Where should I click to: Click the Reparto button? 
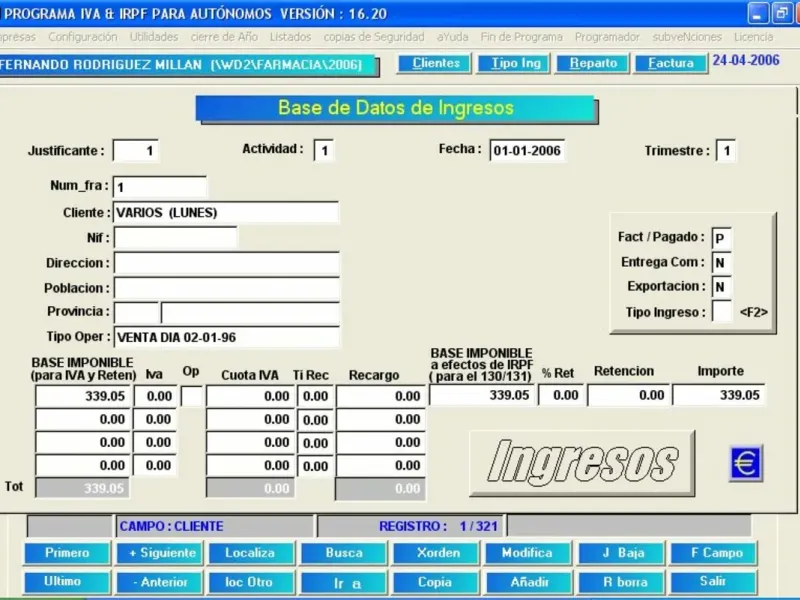[593, 63]
